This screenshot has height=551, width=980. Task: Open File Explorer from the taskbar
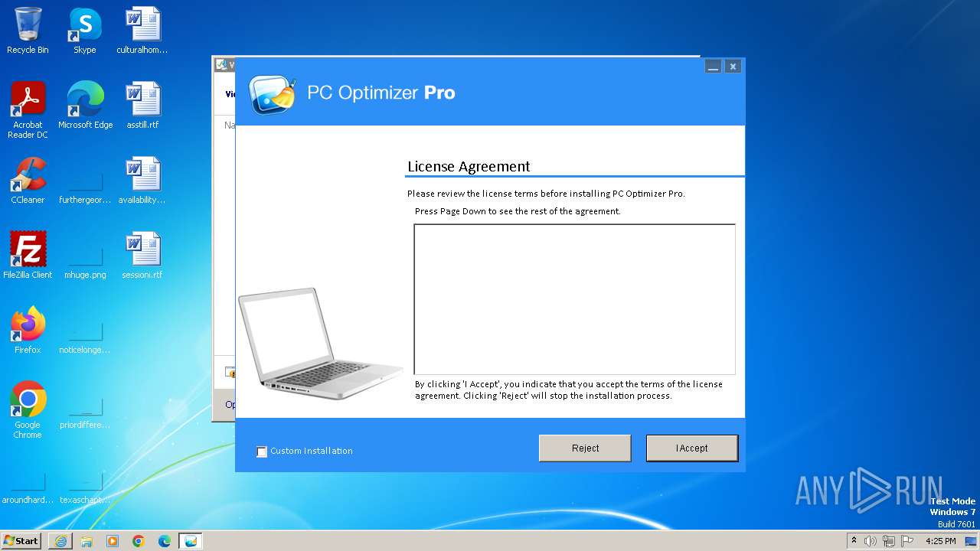(x=87, y=541)
